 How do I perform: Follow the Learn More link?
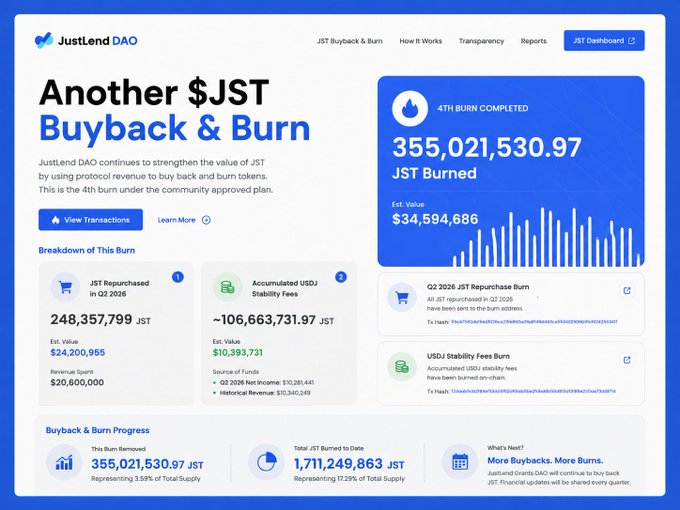[177, 220]
